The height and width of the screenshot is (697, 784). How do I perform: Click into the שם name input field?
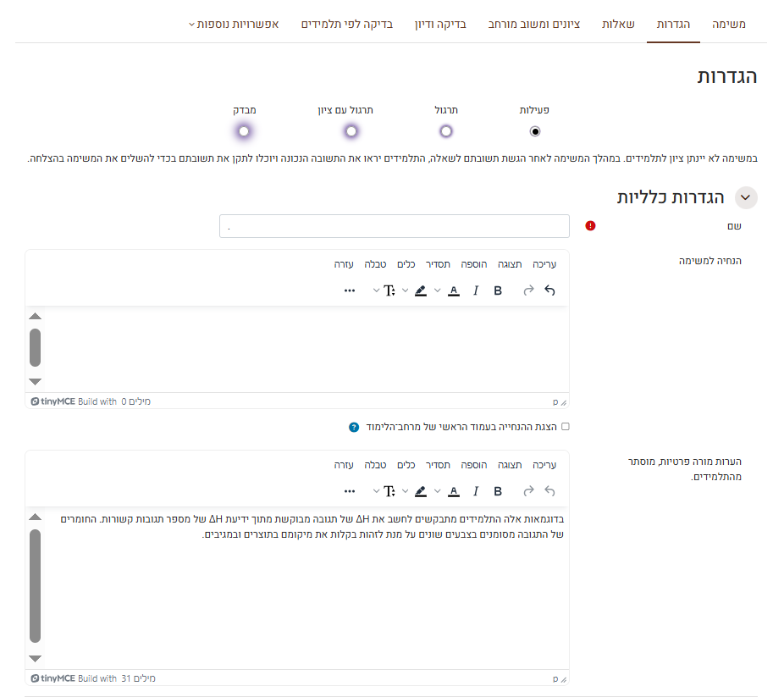pos(394,226)
